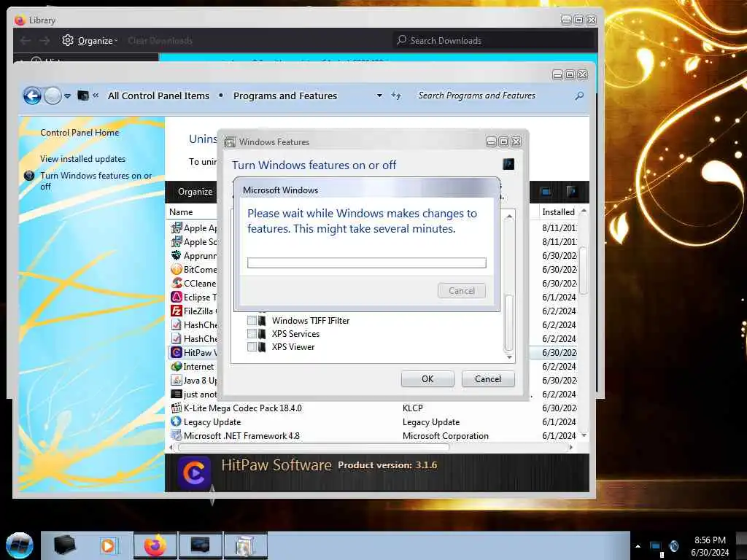Open the Windows Features taskbar icon

pos(245,545)
